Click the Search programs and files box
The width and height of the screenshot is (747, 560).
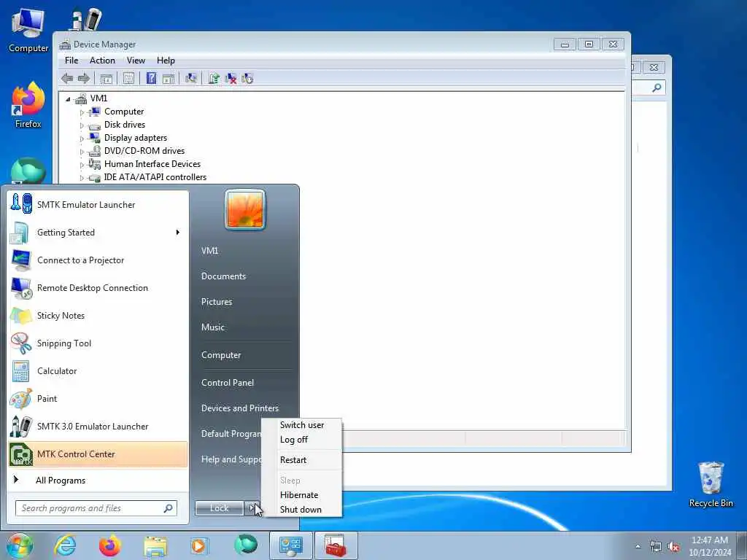click(x=96, y=508)
